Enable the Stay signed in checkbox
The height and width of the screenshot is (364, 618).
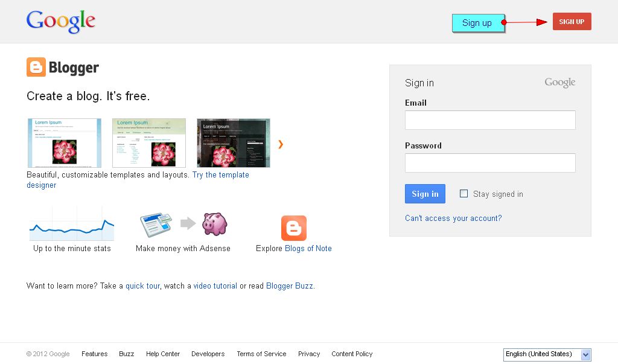(463, 194)
